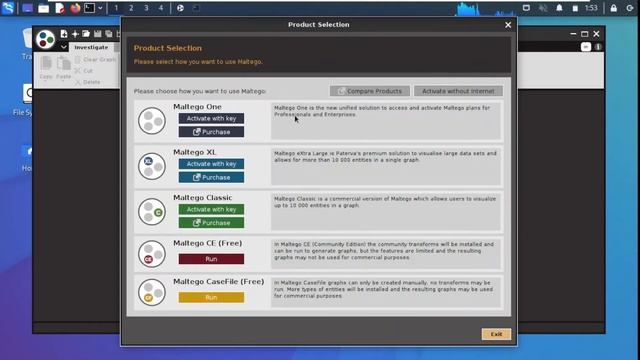Click Paste in the Maltego ribbon

click(x=63, y=68)
